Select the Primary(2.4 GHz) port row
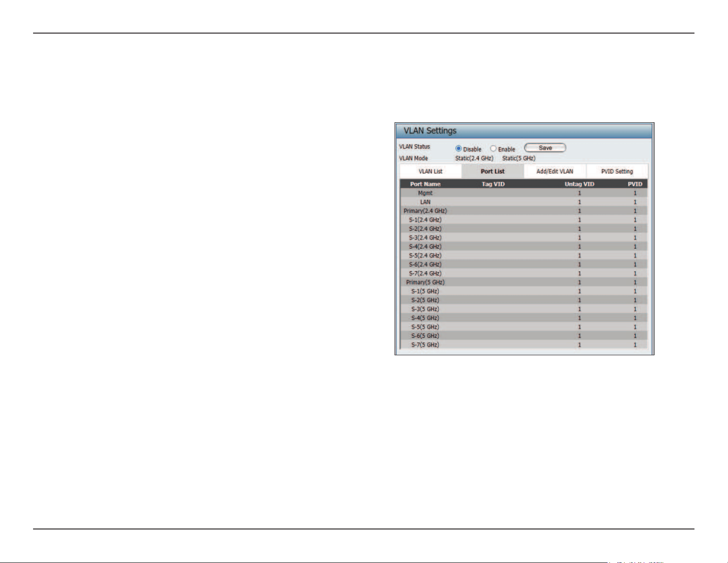This screenshot has height=563, width=728. point(524,211)
